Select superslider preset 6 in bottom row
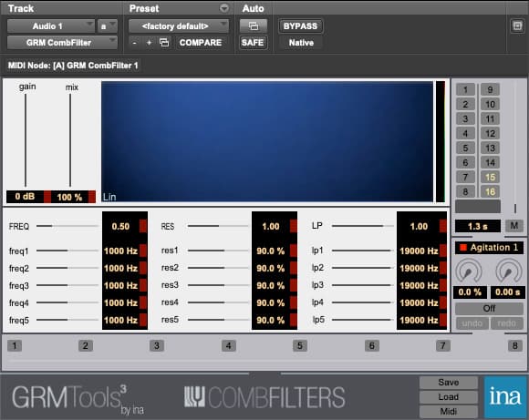The width and height of the screenshot is (529, 420). click(x=372, y=345)
